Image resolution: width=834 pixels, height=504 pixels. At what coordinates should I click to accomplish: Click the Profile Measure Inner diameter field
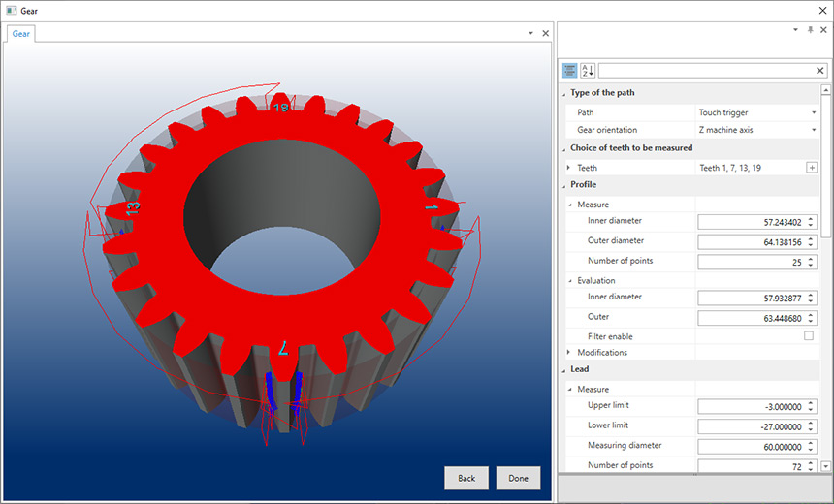(x=753, y=222)
